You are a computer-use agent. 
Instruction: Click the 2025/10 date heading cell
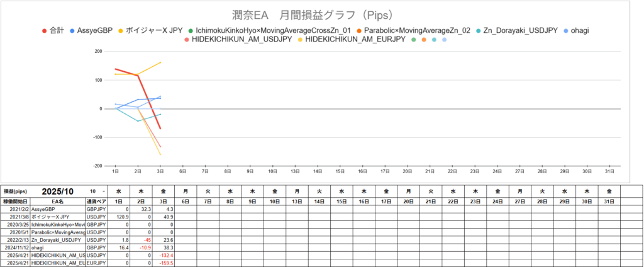tap(57, 191)
